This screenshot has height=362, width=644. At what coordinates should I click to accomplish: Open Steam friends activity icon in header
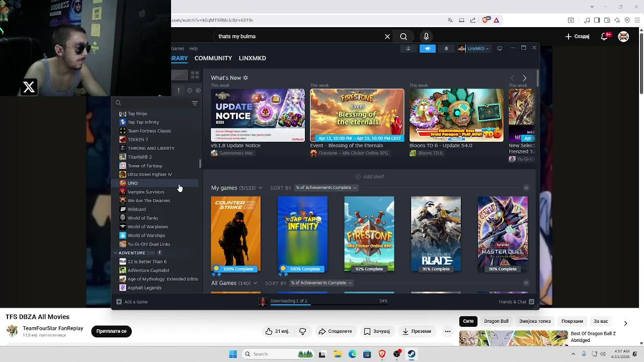(409, 48)
